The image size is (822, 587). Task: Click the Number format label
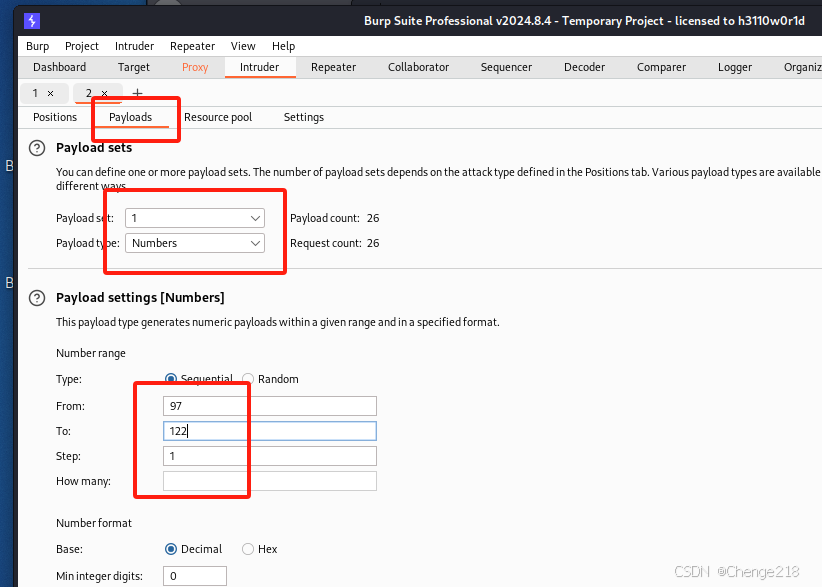click(94, 523)
